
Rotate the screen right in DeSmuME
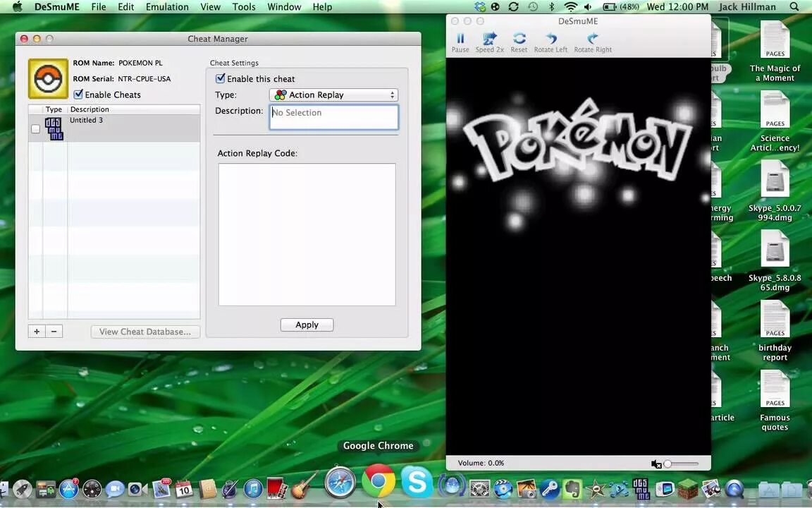(x=592, y=42)
